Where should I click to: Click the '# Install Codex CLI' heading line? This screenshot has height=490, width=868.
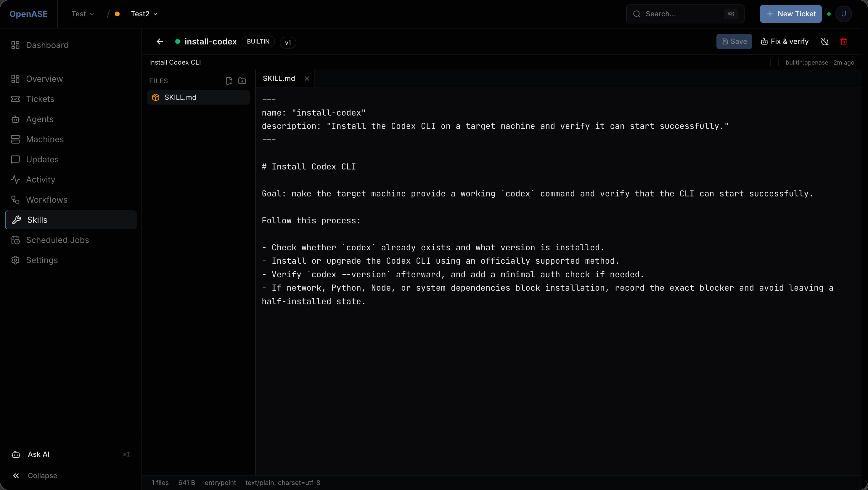(309, 166)
